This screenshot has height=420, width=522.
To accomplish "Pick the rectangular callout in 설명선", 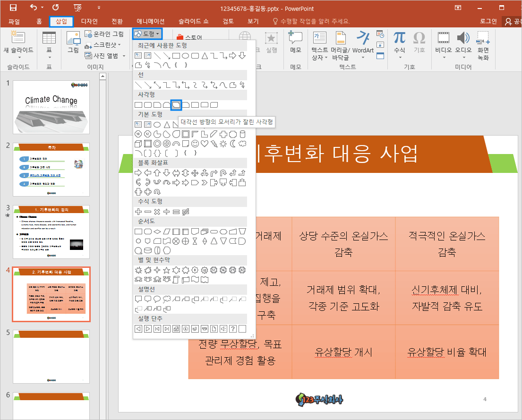I will pos(138,300).
